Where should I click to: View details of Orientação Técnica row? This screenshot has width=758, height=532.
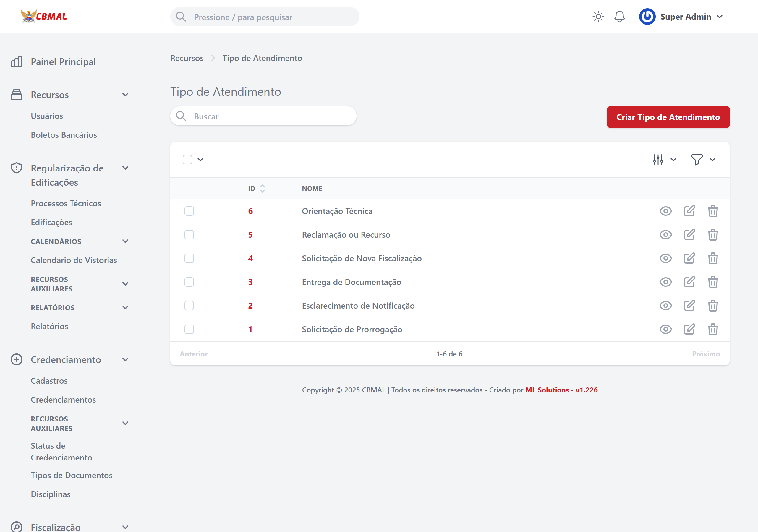click(666, 211)
